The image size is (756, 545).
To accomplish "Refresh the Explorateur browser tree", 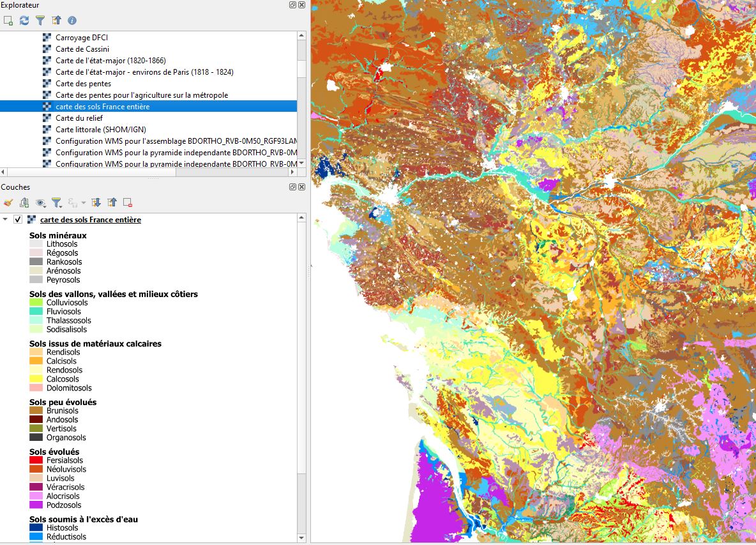I will pos(24,20).
